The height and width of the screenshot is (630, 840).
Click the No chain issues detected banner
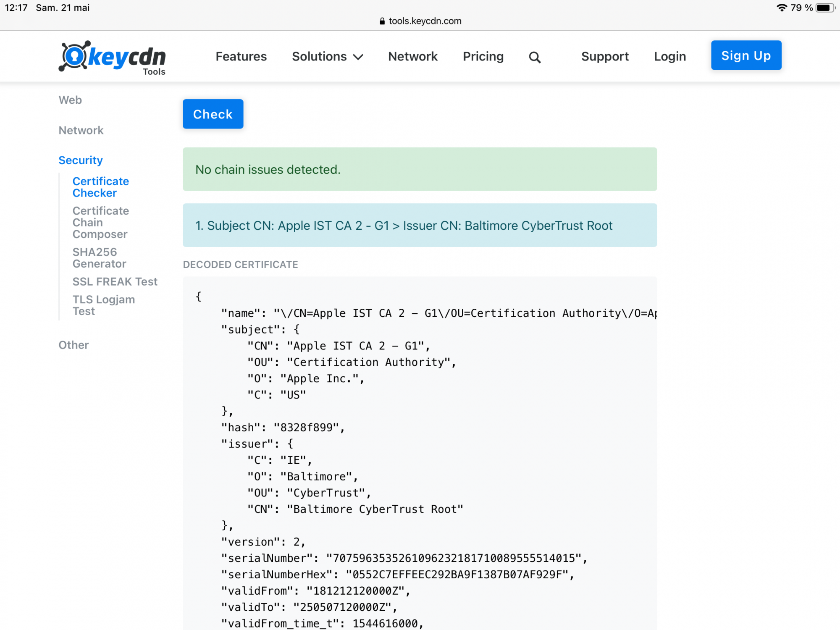pyautogui.click(x=420, y=169)
